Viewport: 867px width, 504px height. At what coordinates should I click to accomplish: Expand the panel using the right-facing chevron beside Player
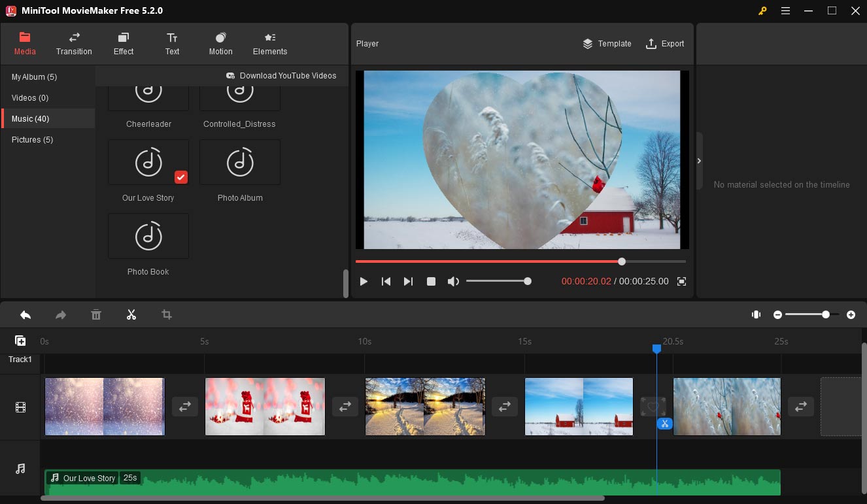click(699, 160)
